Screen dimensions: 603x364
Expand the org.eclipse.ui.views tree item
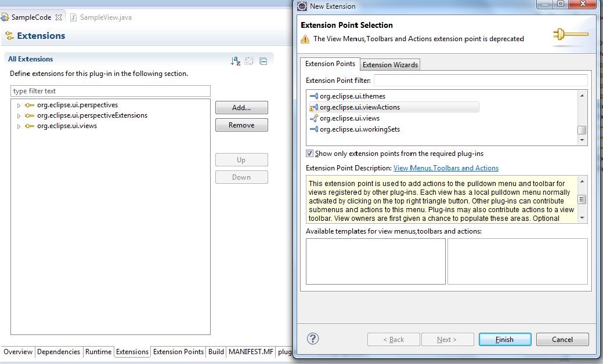17,126
